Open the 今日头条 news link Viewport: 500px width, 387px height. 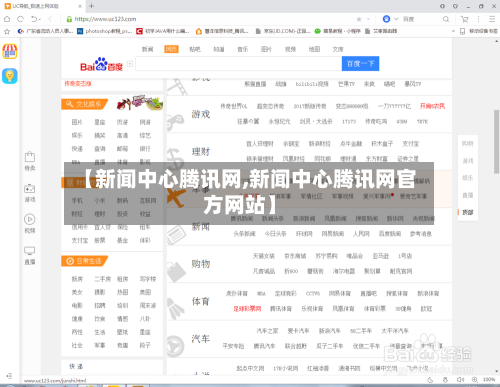(x=275, y=234)
